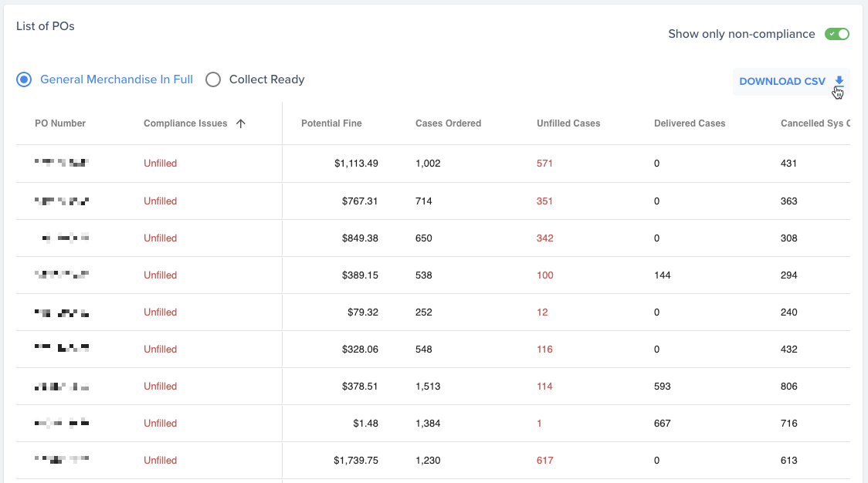The image size is (868, 483).
Task: Sort by the Potential Fine column header
Action: pyautogui.click(x=331, y=123)
